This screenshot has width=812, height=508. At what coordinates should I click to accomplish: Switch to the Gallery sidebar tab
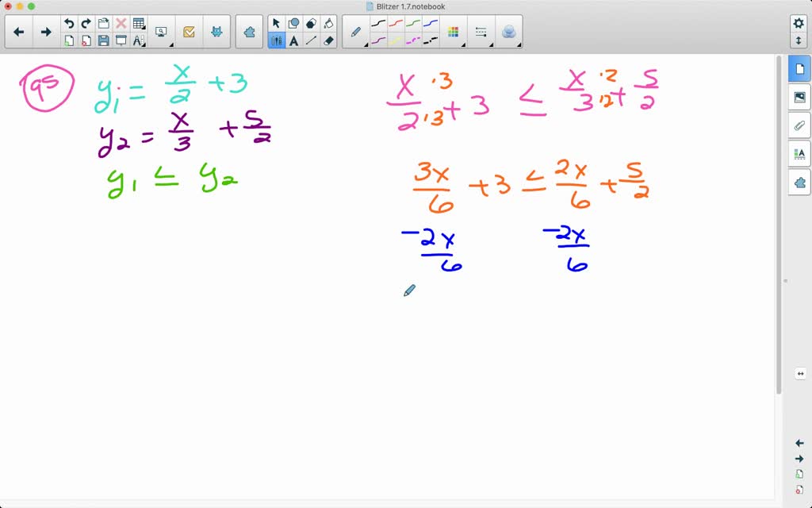(799, 97)
